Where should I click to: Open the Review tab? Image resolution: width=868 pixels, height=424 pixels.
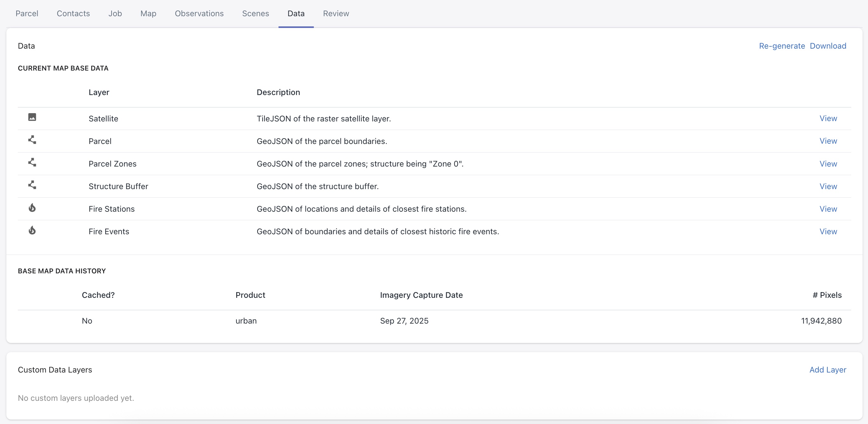click(336, 13)
